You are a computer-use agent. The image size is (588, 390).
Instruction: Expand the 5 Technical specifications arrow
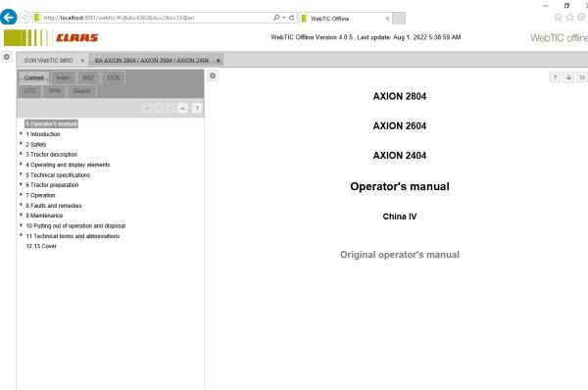click(x=21, y=174)
